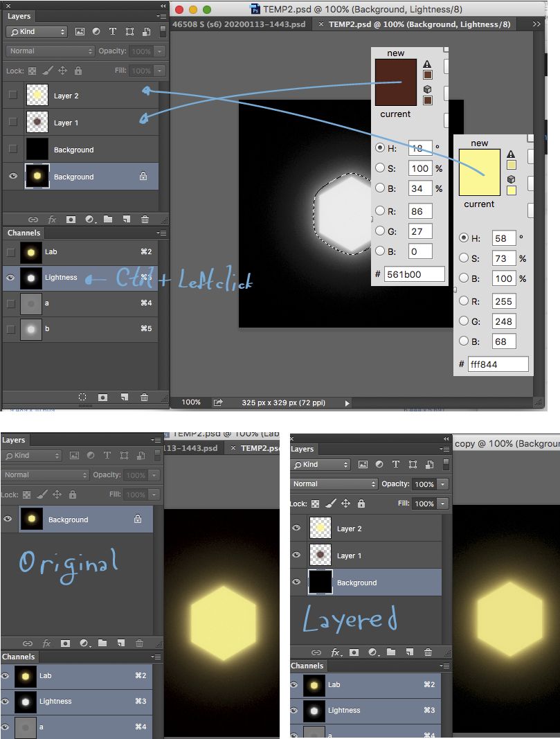Open status bar info arrow menu

(x=347, y=403)
